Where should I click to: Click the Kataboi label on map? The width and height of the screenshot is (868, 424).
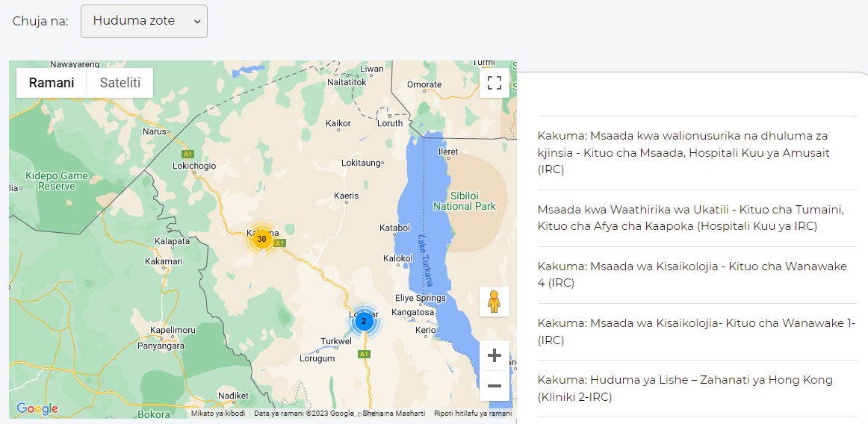click(394, 228)
